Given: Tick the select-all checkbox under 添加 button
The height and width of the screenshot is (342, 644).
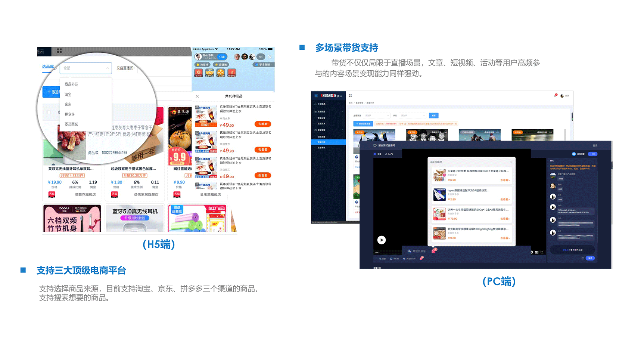Looking at the screenshot, I should [49, 112].
